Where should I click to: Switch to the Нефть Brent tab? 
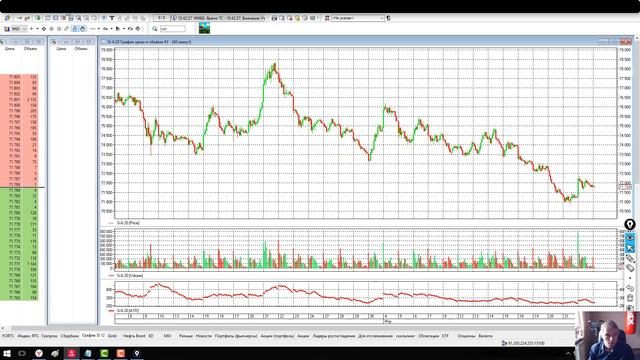[134, 336]
